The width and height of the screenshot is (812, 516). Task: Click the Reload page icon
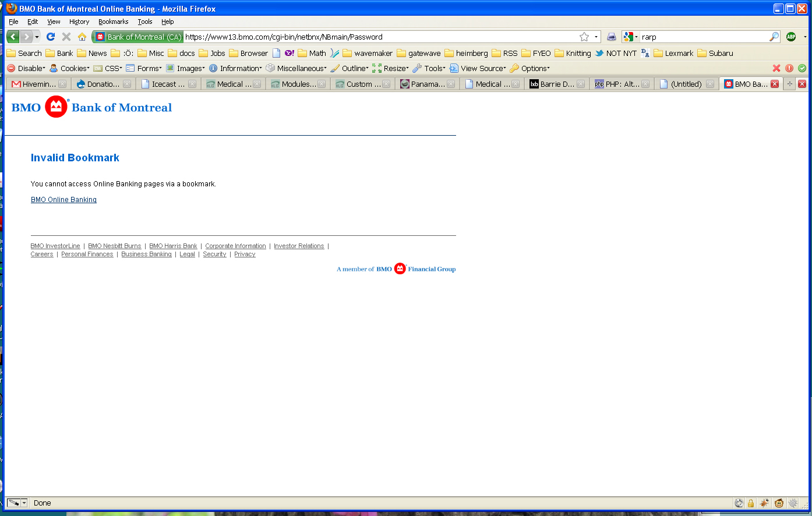pyautogui.click(x=51, y=37)
